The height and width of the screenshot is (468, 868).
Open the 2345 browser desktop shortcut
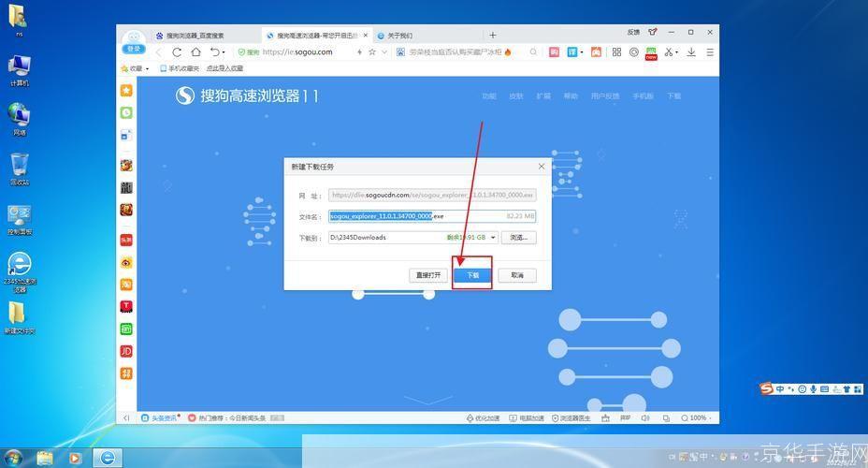tap(20, 272)
